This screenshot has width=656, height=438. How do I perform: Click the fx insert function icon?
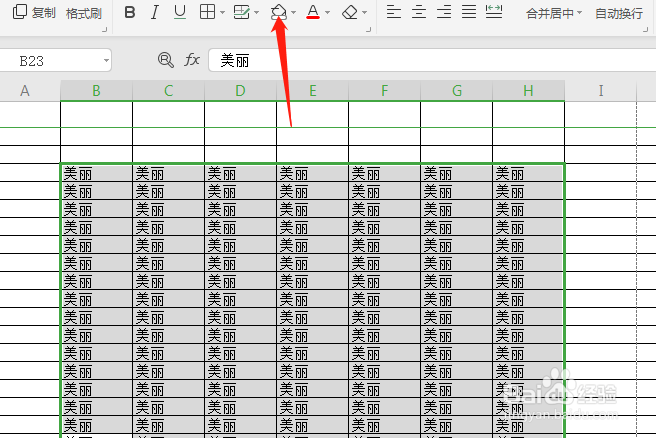[x=192, y=60]
